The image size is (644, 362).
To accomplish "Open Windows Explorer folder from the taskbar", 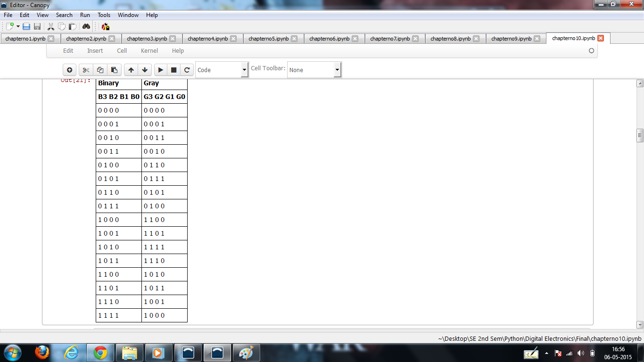I will pyautogui.click(x=130, y=353).
